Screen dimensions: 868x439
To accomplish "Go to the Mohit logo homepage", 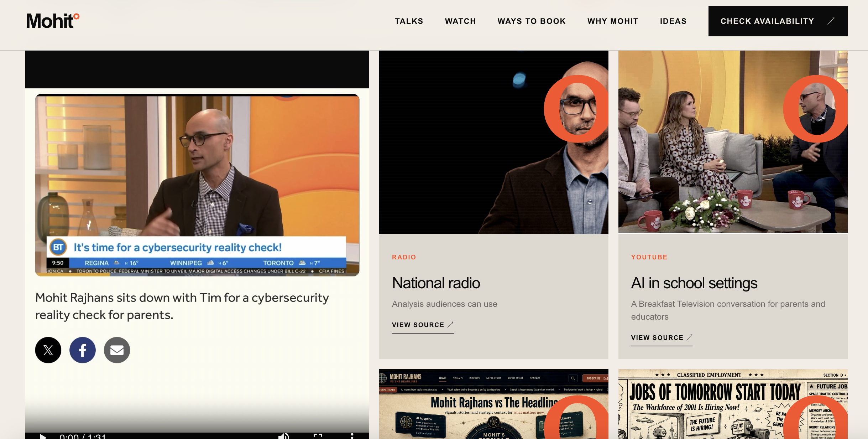I will coord(53,21).
